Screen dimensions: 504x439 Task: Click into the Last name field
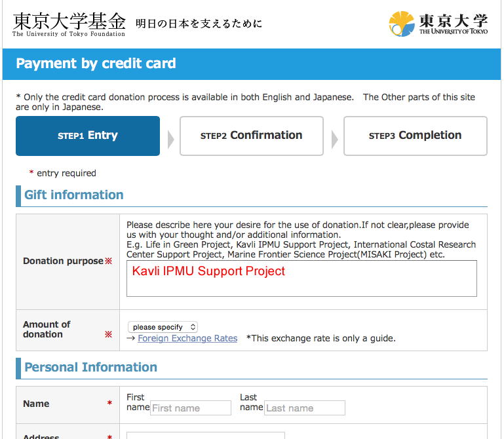pos(305,408)
